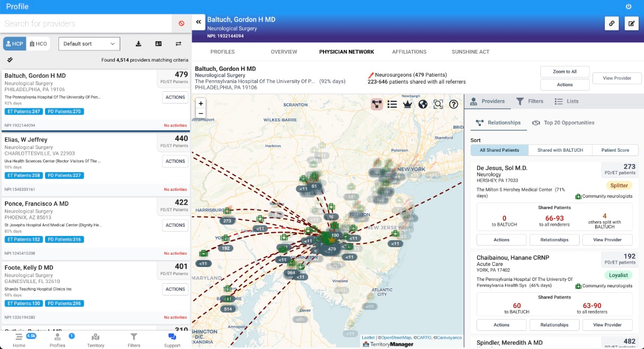Click the Zoom to All button
The height and width of the screenshot is (349, 644).
click(565, 72)
